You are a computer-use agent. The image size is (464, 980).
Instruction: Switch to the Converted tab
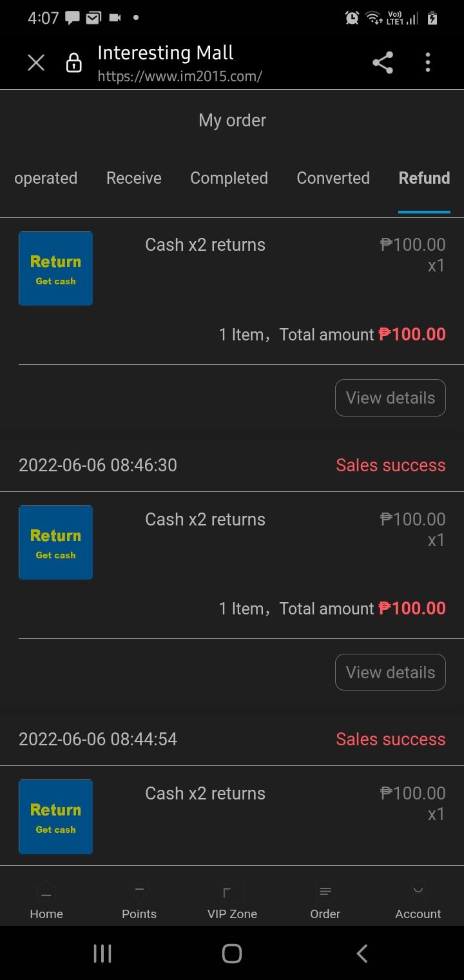pos(333,178)
